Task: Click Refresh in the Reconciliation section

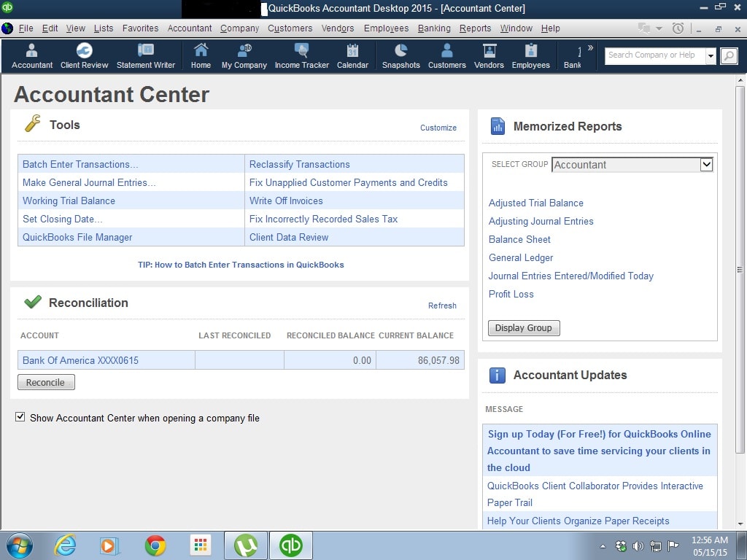Action: [442, 306]
